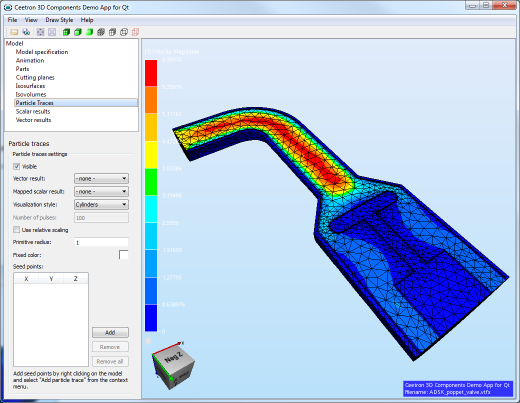Viewport: 520px width, 403px height.
Task: Select Cutting planes in the model tree
Action: click(35, 77)
